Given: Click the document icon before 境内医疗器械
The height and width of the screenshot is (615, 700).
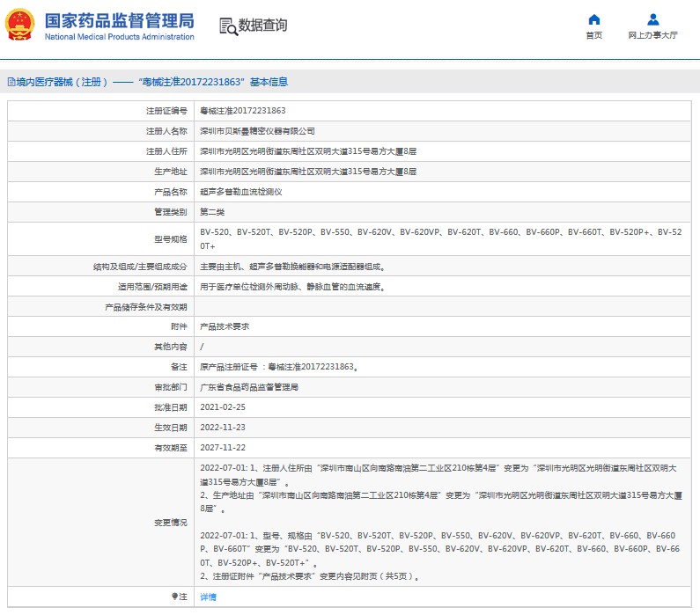Looking at the screenshot, I should click(11, 82).
